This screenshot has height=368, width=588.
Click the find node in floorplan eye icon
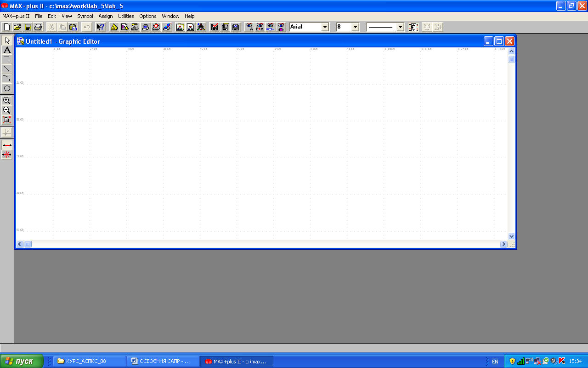281,27
